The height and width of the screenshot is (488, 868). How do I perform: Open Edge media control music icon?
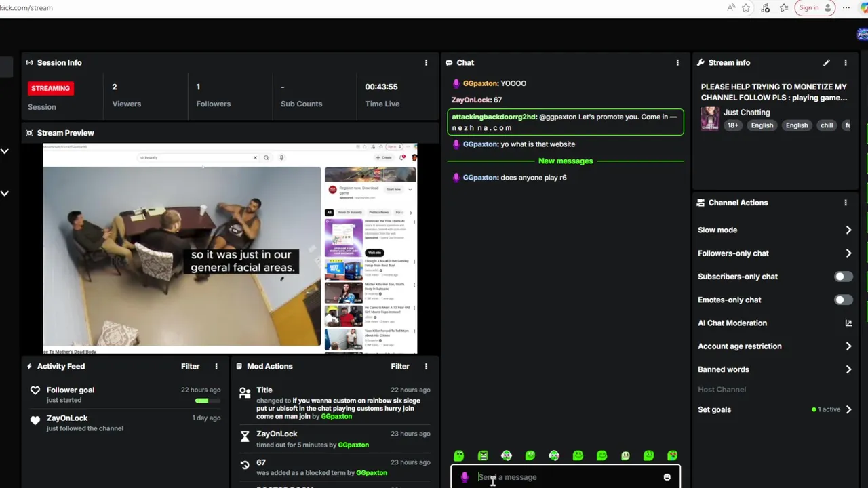click(765, 8)
